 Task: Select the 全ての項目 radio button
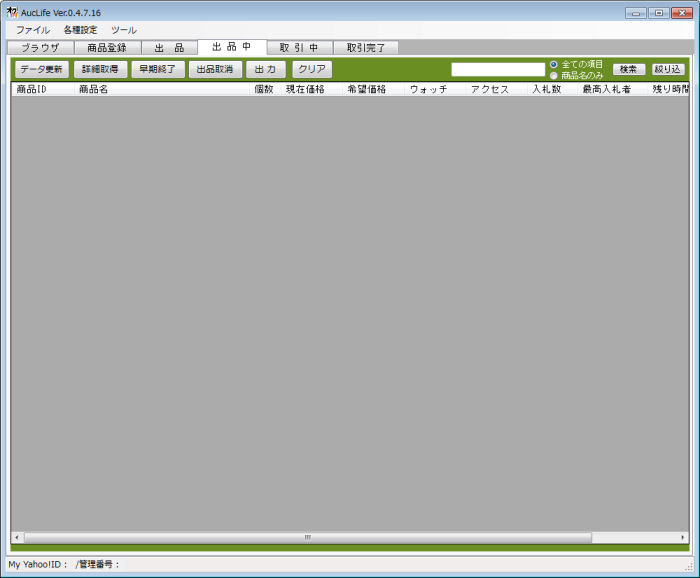point(577,64)
